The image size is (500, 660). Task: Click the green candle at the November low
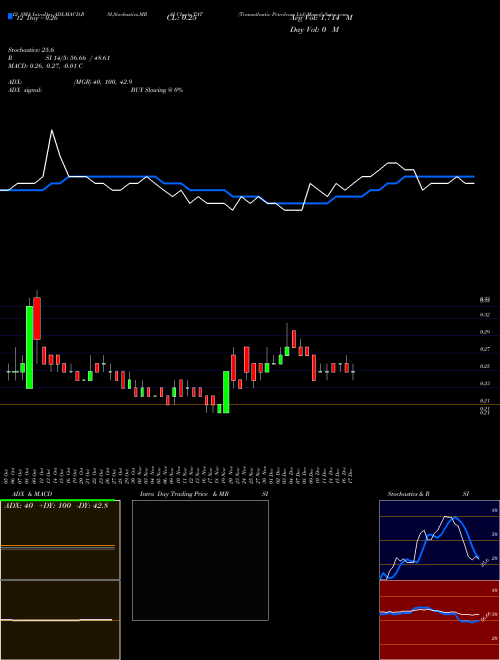(226, 392)
